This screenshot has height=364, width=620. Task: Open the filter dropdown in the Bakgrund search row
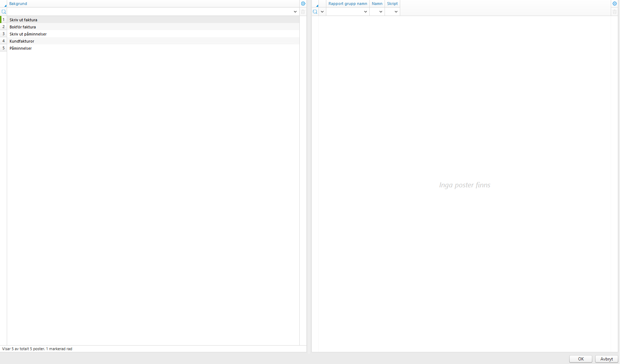click(x=295, y=12)
